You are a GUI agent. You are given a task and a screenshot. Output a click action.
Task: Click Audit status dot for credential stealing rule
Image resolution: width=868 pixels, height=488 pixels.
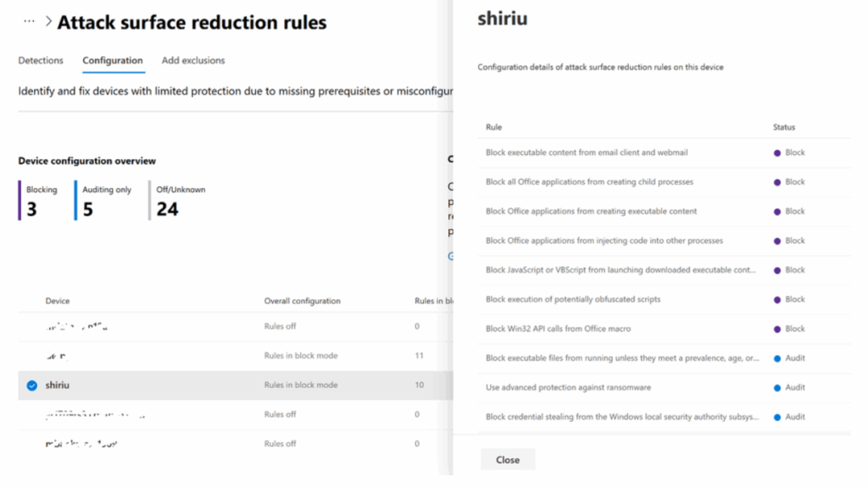(x=776, y=417)
